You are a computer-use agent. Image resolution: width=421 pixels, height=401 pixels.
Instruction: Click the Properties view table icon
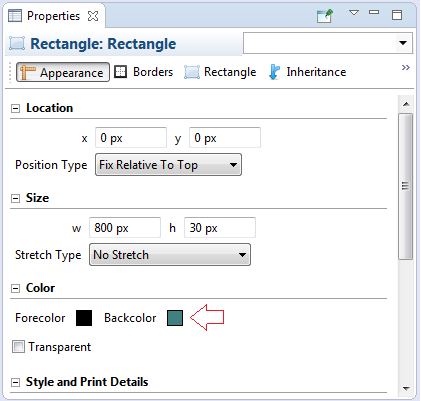[15, 16]
